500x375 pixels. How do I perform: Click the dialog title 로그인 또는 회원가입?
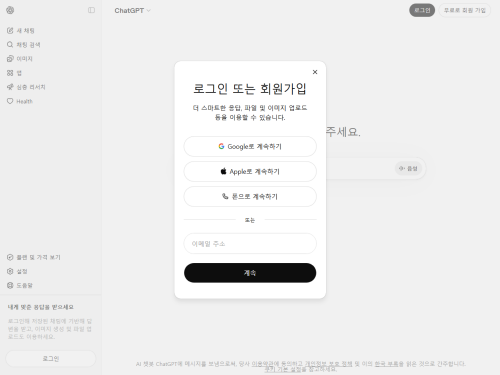[x=250, y=89]
